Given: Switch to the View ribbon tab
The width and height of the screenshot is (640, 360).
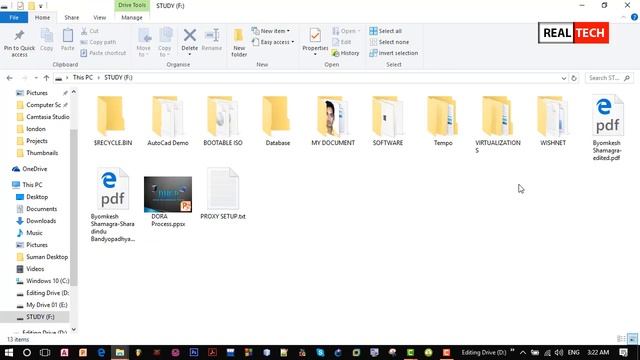Looking at the screenshot, I should (x=100, y=18).
